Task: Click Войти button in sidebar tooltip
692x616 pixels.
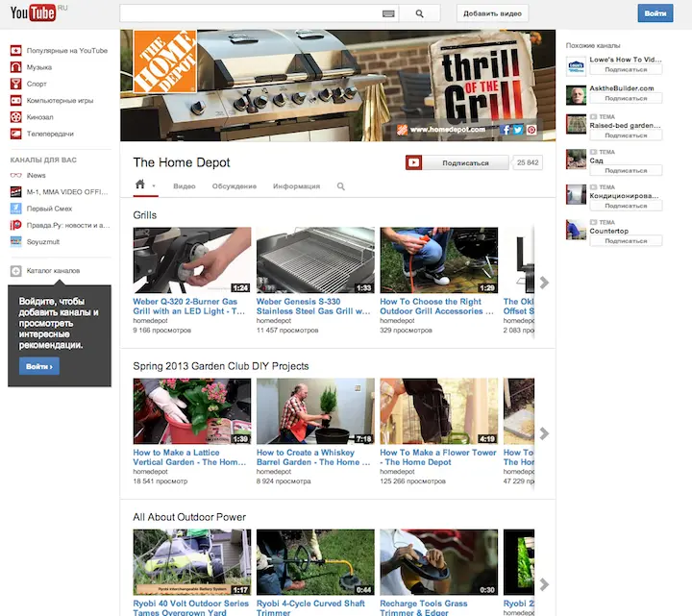Action: point(38,366)
